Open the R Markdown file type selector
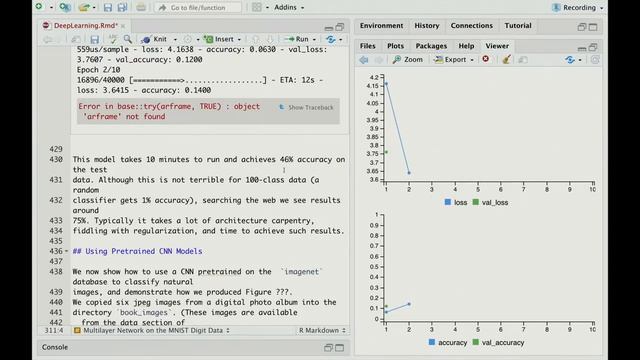The height and width of the screenshot is (360, 640). click(x=322, y=330)
